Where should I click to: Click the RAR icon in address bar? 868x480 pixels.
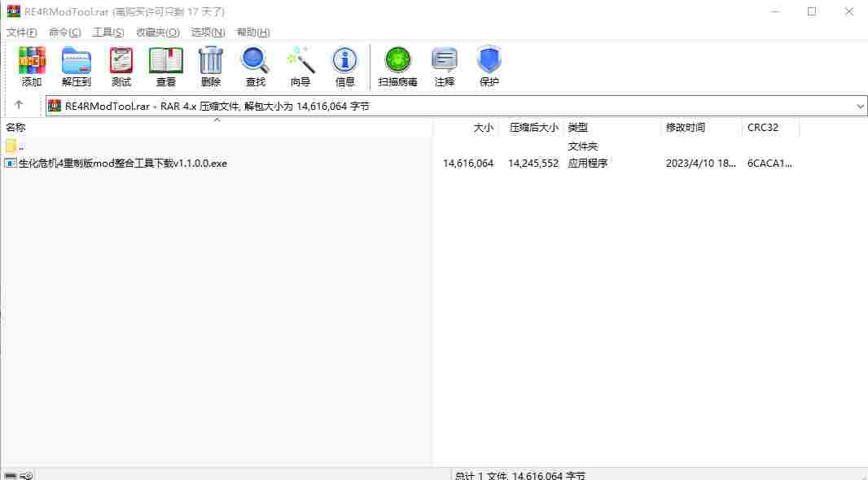pyautogui.click(x=55, y=106)
